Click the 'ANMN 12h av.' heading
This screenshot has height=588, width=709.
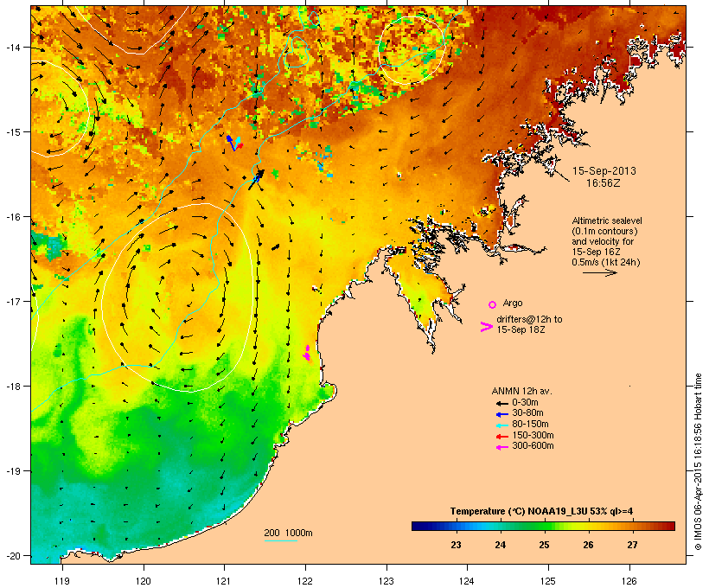[x=521, y=391]
